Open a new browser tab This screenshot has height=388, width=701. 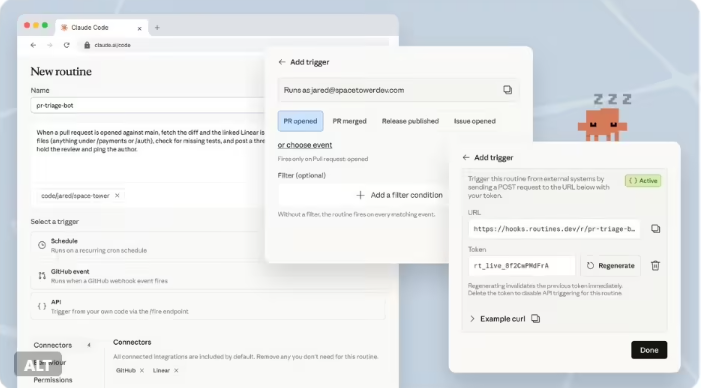point(157,28)
